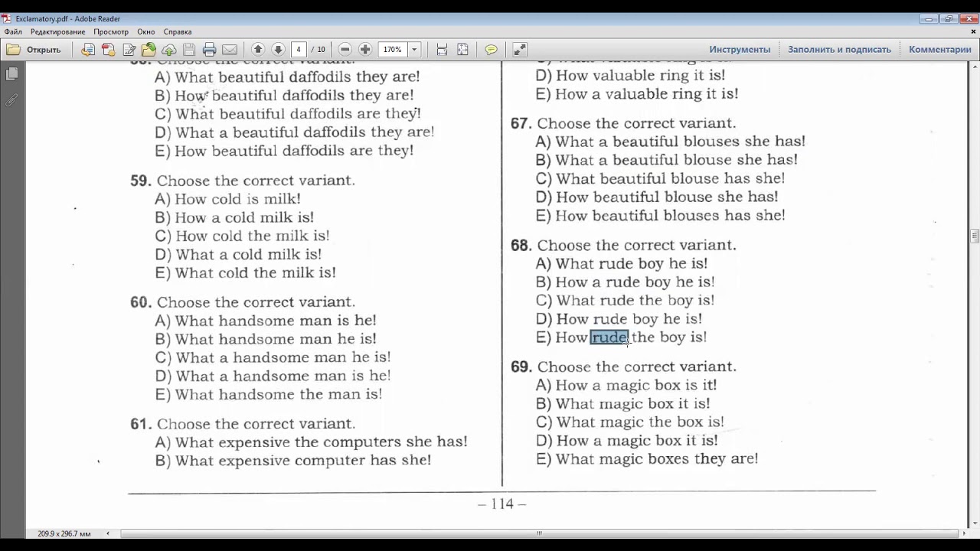The width and height of the screenshot is (980, 551).
Task: Close the document with menu-bar X
Action: (973, 32)
